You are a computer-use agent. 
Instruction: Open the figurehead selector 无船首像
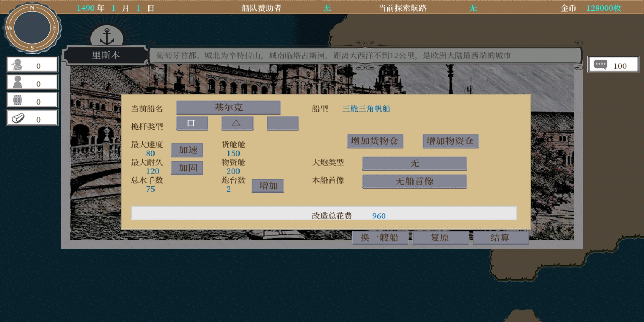pyautogui.click(x=415, y=181)
